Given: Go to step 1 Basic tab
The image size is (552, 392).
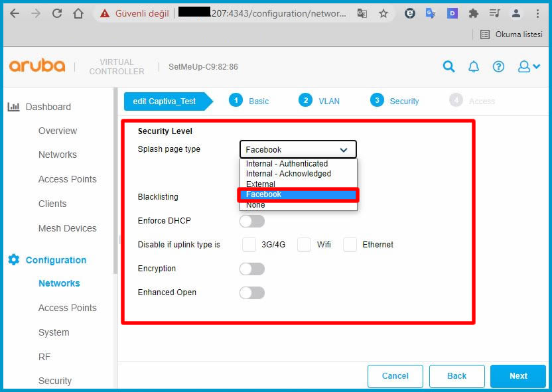Looking at the screenshot, I should tap(249, 101).
